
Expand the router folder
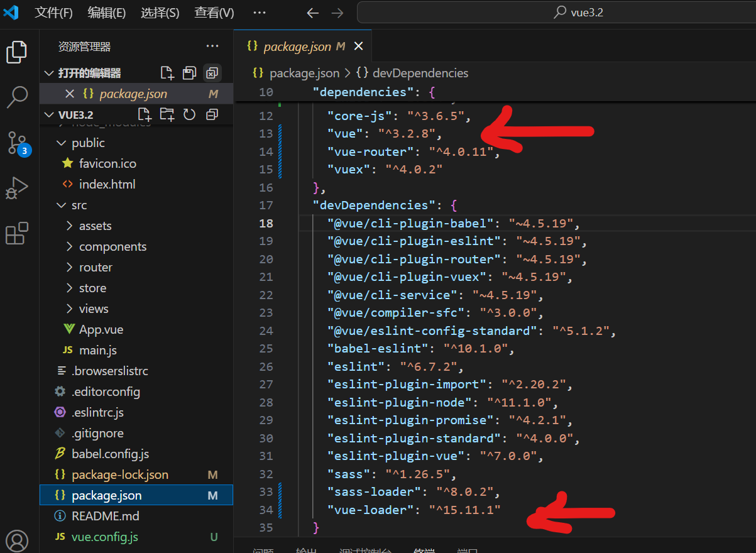click(70, 267)
